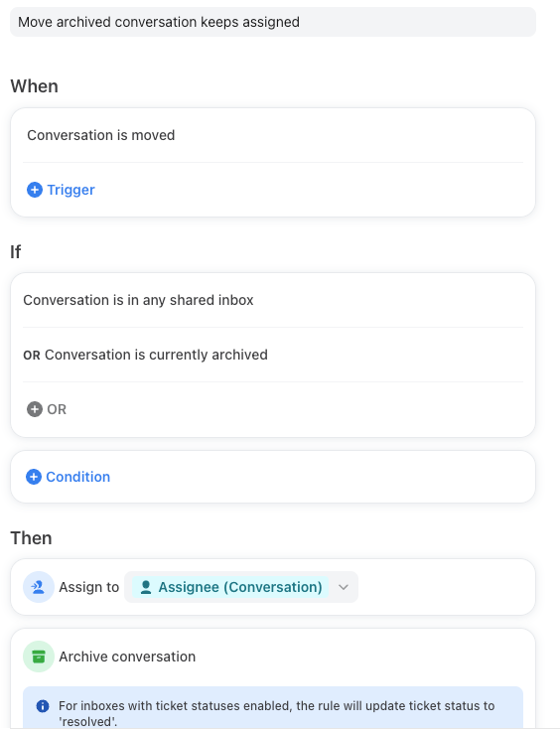Click the Then section heading
The width and height of the screenshot is (560, 731).
click(x=31, y=538)
